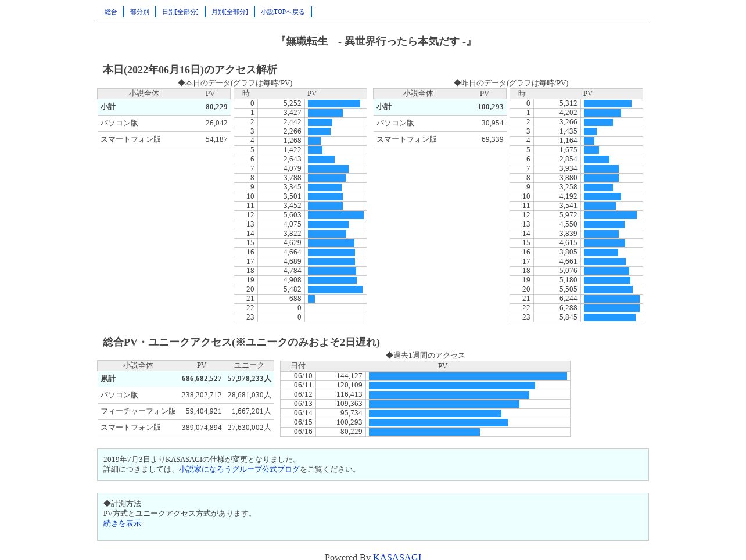Click cumulative PV total 686,682,527
This screenshot has width=746, height=560.
point(202,379)
